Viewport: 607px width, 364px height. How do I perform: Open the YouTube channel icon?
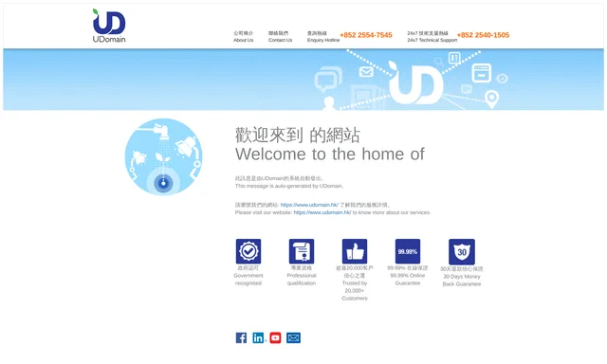coord(275,337)
